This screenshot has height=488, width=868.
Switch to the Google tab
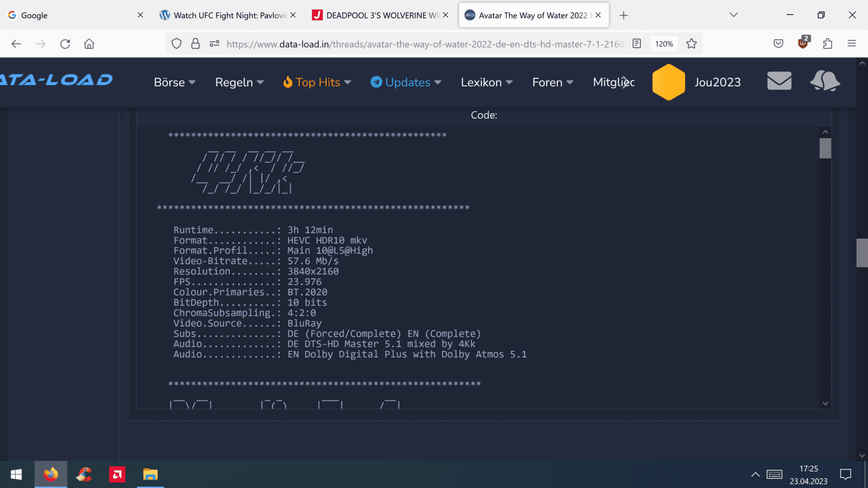click(x=75, y=15)
